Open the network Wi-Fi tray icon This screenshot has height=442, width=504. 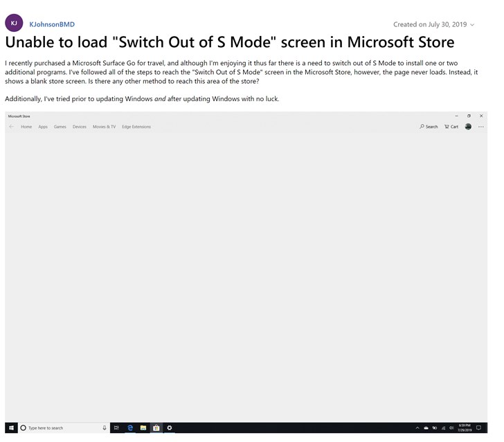(443, 428)
